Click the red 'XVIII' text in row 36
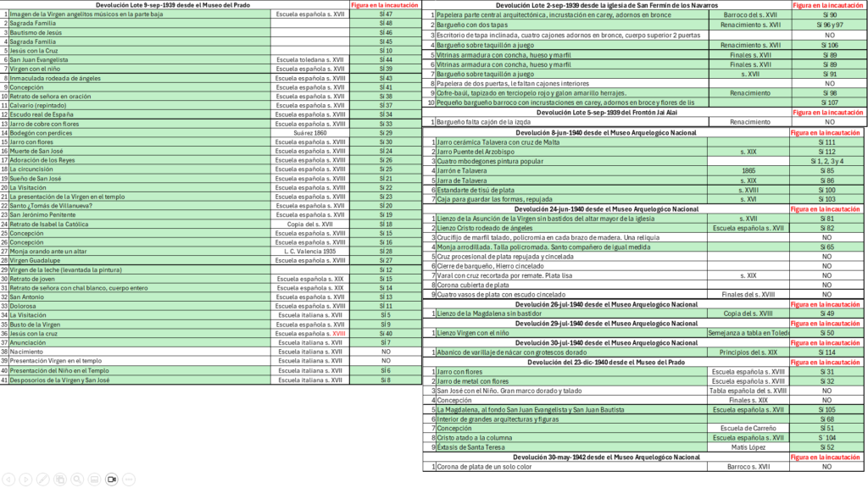Screen dimensions: 868x488 pos(339,334)
